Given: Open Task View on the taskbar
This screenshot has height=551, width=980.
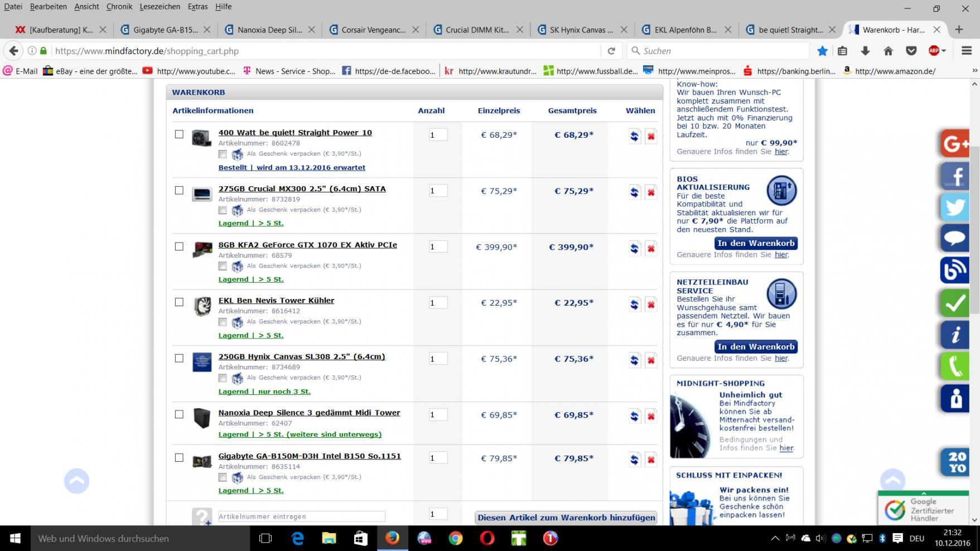Looking at the screenshot, I should click(x=265, y=538).
